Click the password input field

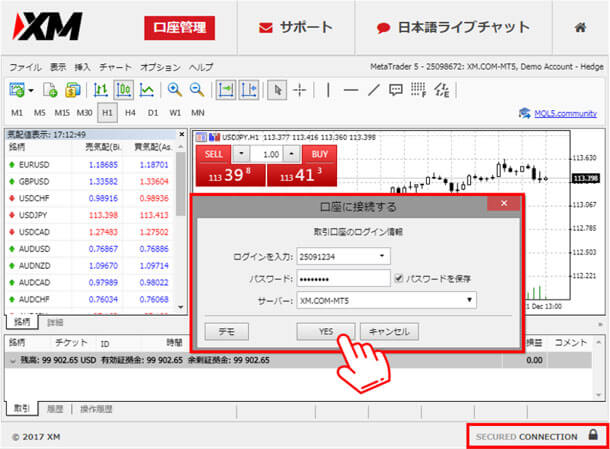click(x=343, y=279)
